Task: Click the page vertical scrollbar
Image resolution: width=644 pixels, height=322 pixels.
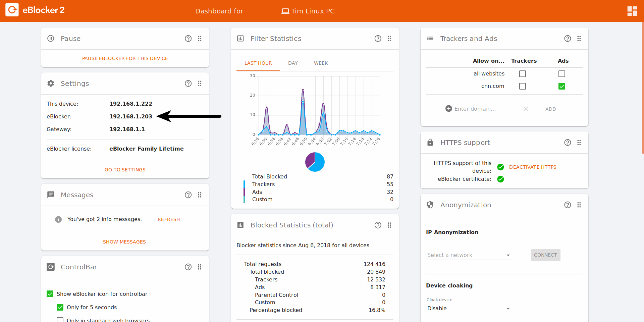Action: 643,88
